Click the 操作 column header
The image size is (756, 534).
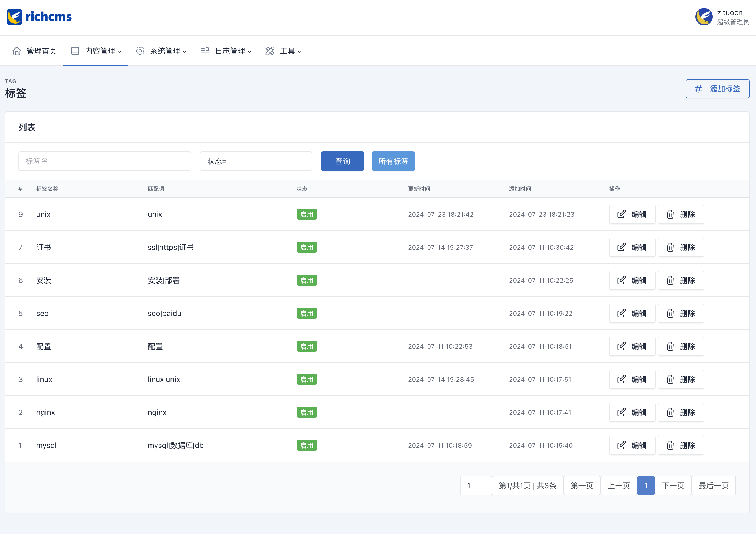(x=614, y=189)
